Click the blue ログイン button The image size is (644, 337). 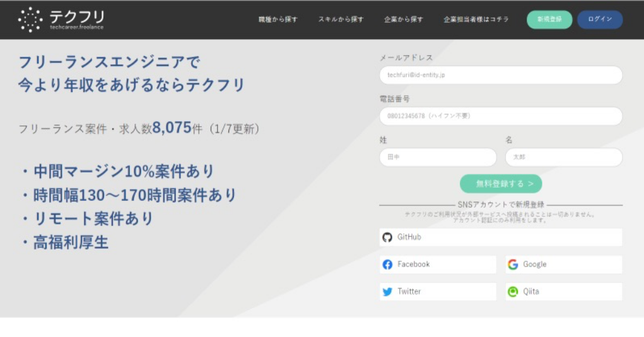(x=600, y=20)
